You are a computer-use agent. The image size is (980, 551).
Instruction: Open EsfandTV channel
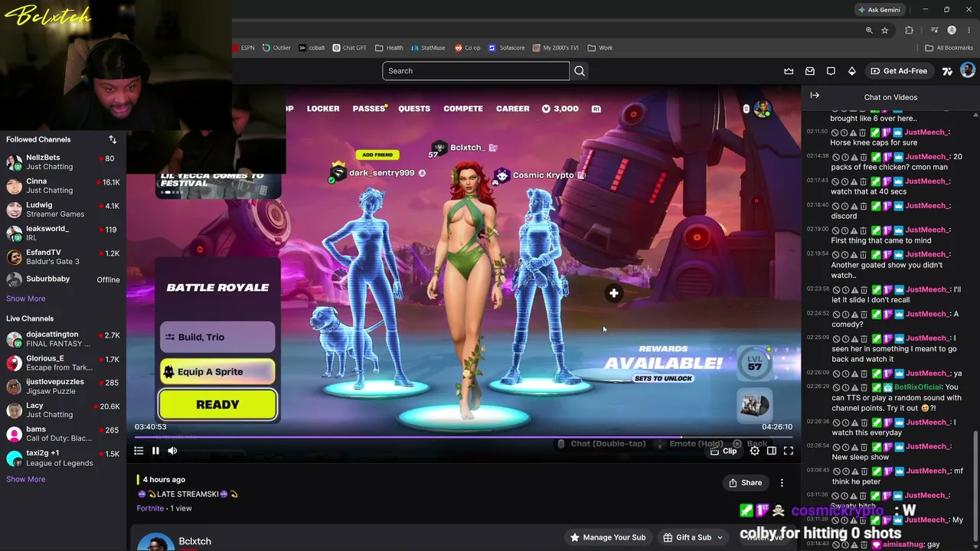[63, 257]
